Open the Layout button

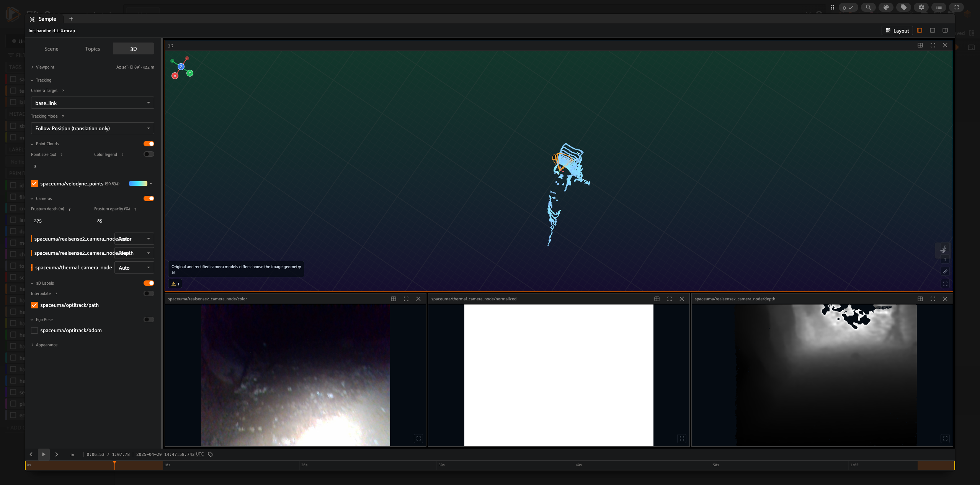897,30
